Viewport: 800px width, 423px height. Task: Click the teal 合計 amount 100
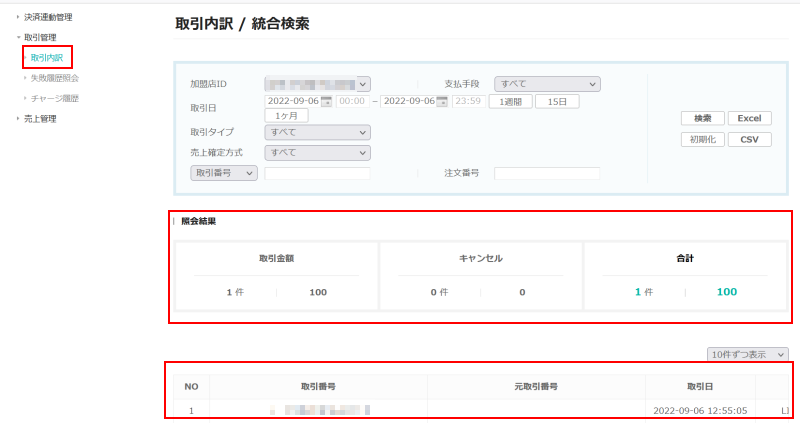coord(727,292)
